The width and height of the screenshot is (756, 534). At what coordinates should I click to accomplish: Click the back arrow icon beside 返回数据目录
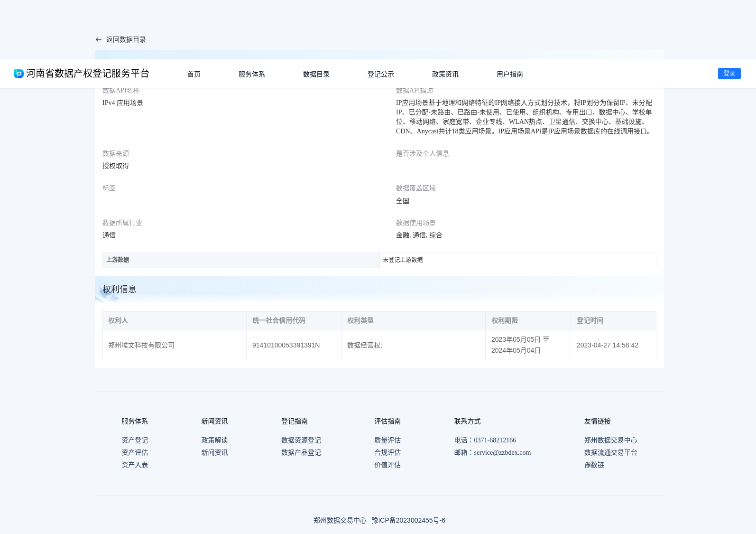[99, 40]
